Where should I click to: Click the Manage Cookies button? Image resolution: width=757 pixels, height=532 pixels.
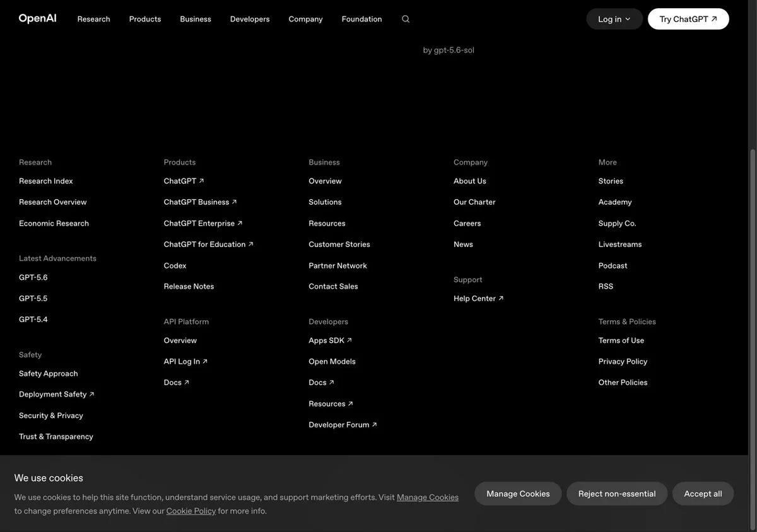pos(518,494)
